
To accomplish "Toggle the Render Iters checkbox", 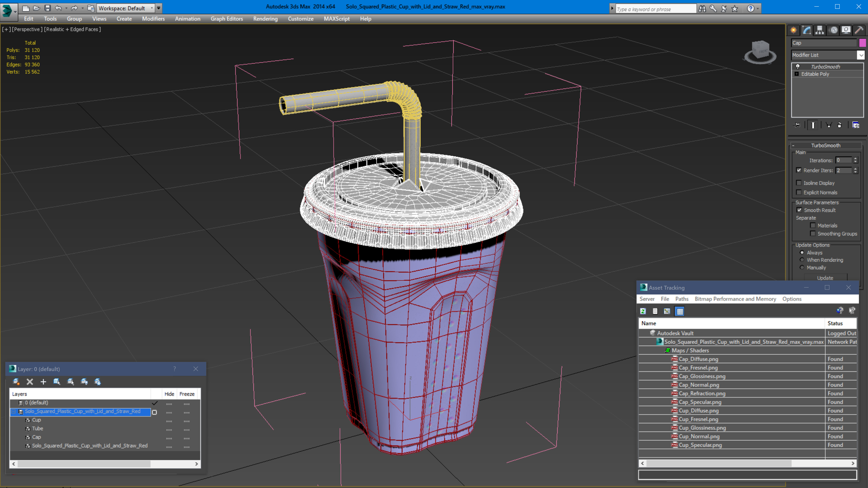I will tap(799, 170).
